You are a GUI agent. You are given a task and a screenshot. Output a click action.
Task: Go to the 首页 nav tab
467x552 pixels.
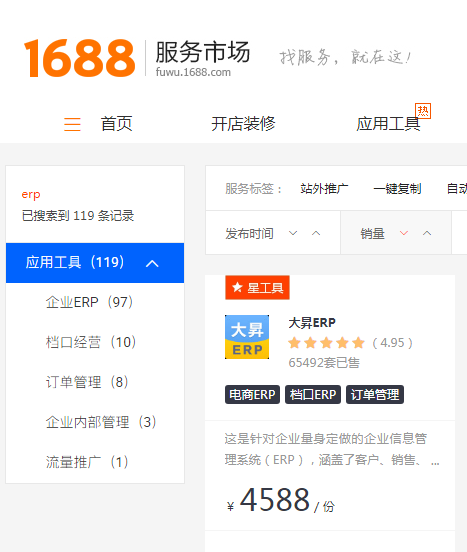point(116,124)
